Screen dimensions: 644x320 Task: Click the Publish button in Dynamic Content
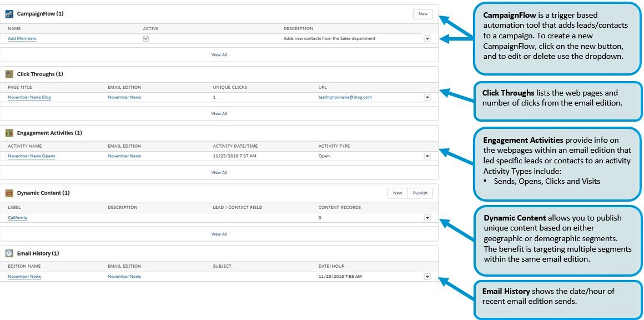click(x=420, y=193)
